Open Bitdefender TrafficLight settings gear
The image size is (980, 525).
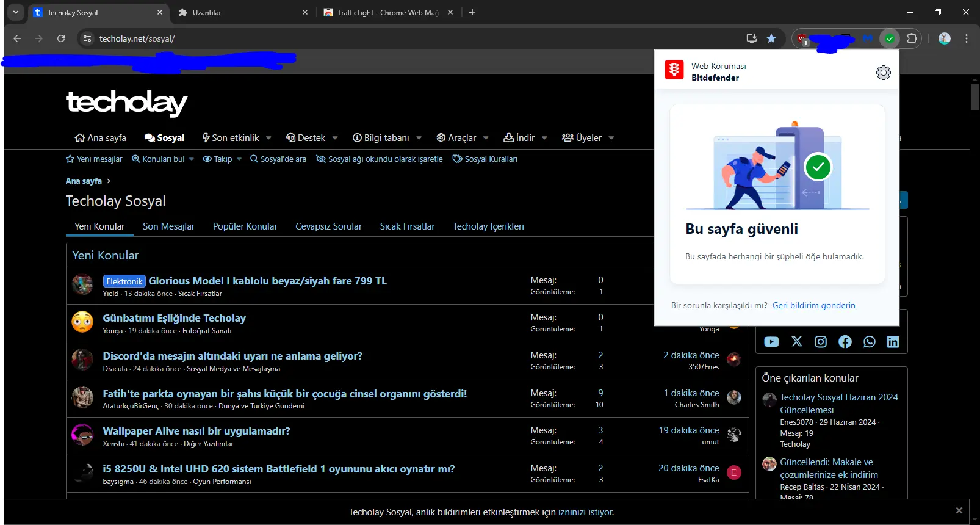click(x=883, y=73)
